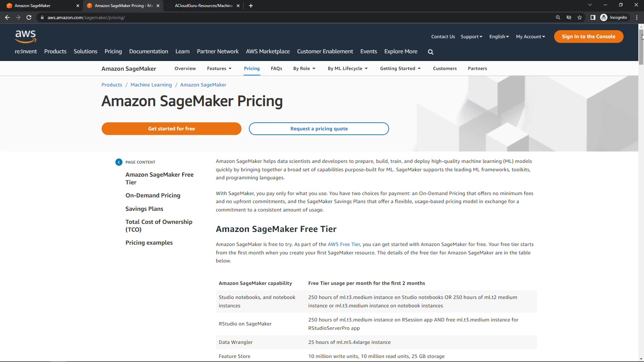Image resolution: width=644 pixels, height=362 pixels.
Task: Click the zoom magnifier icon in address bar
Action: coord(558,17)
